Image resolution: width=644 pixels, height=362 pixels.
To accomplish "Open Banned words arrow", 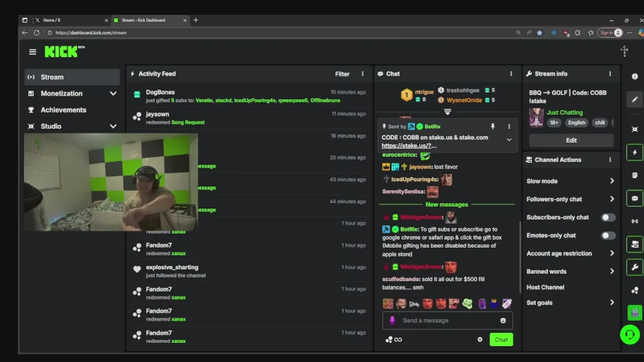I will [x=612, y=271].
